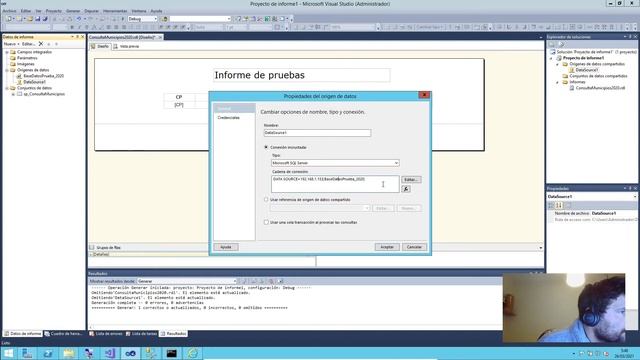The width and height of the screenshot is (640, 360).
Task: Collapse the Informes folder in Explorador de soluciones
Action: (x=558, y=82)
